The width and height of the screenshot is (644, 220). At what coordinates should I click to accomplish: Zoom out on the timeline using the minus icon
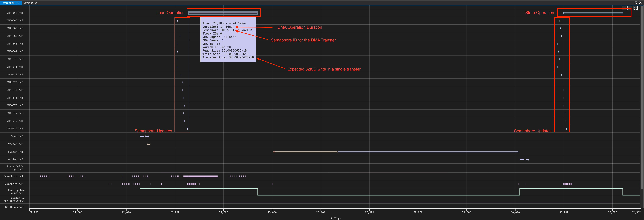point(630,8)
